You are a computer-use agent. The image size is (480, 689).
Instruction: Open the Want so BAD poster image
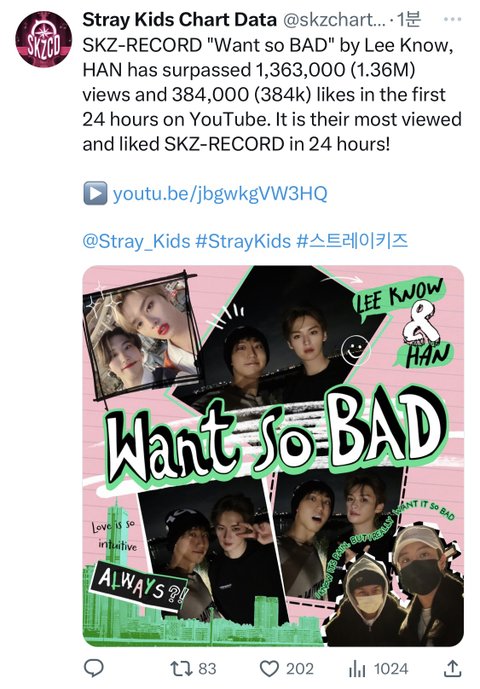click(273, 456)
